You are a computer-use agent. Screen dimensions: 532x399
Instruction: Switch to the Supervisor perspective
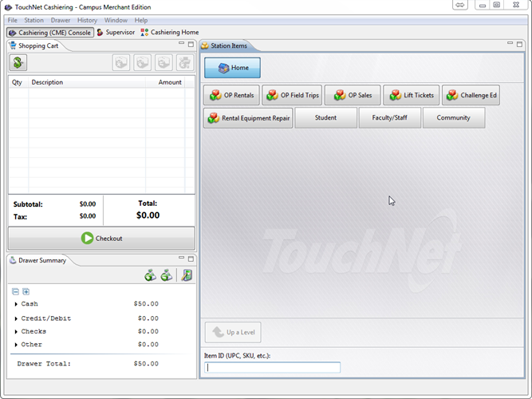[116, 33]
